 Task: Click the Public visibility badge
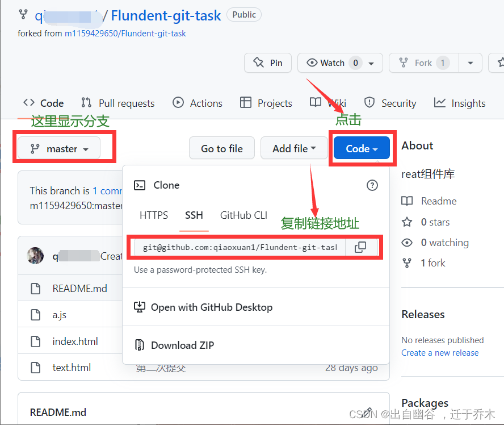tap(244, 15)
